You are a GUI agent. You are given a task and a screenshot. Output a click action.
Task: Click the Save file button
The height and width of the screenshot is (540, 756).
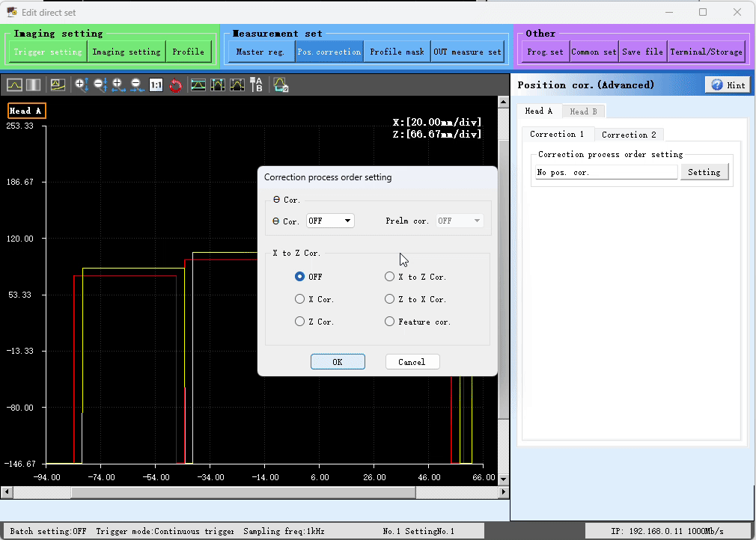(x=643, y=52)
